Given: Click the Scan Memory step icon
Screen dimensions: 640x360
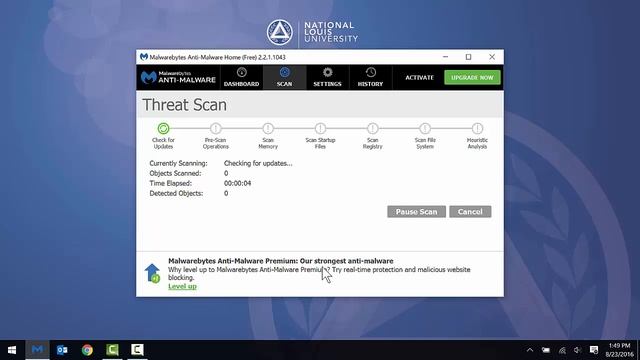Looking at the screenshot, I should click(268, 129).
